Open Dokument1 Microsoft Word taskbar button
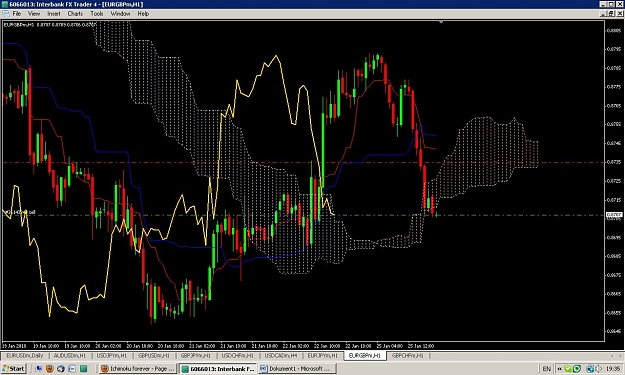 (x=297, y=369)
